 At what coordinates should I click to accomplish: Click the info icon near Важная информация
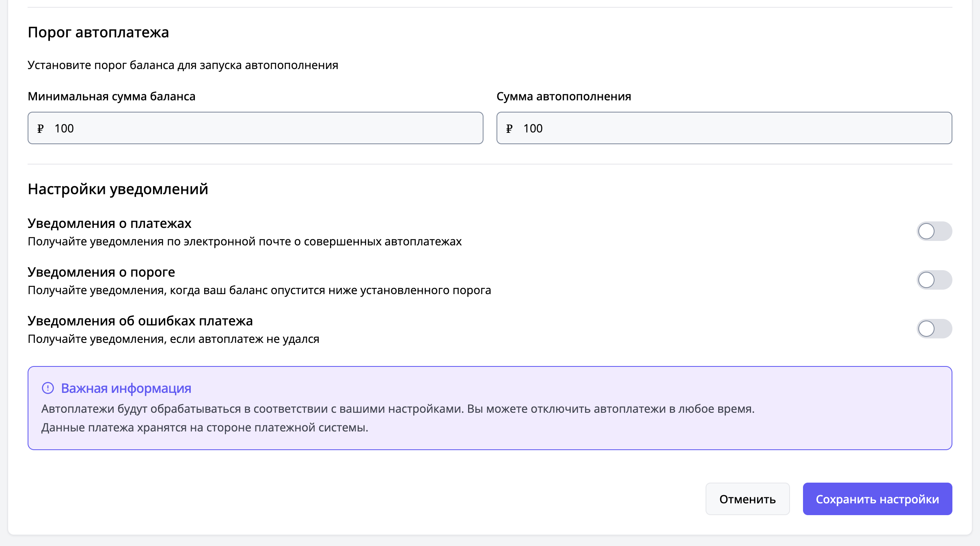[x=48, y=388]
